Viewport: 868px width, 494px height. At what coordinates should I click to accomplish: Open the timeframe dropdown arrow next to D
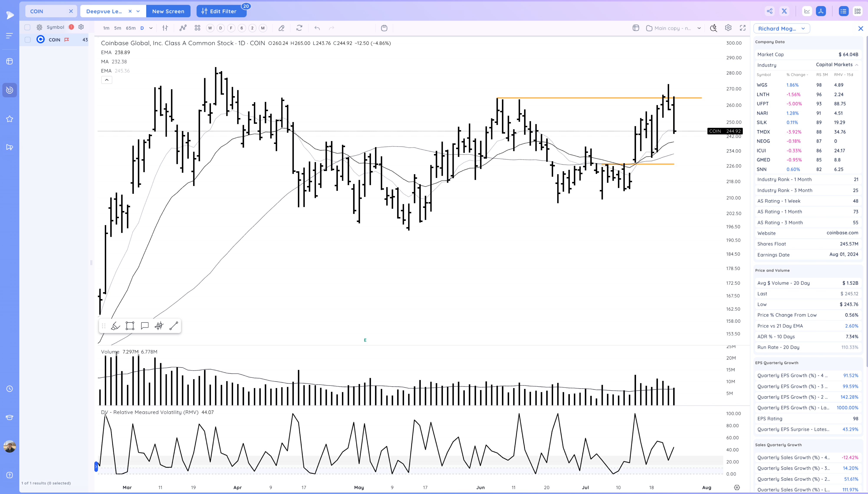click(151, 28)
